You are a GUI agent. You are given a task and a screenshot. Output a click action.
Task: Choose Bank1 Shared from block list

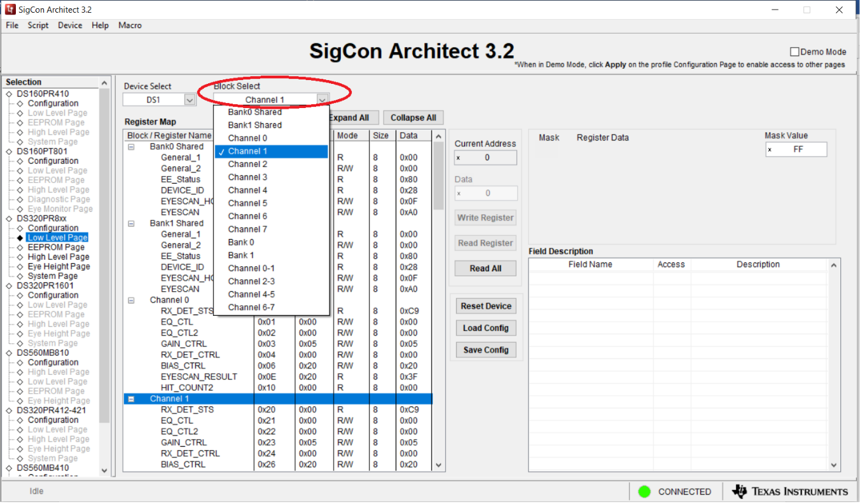pyautogui.click(x=272, y=125)
